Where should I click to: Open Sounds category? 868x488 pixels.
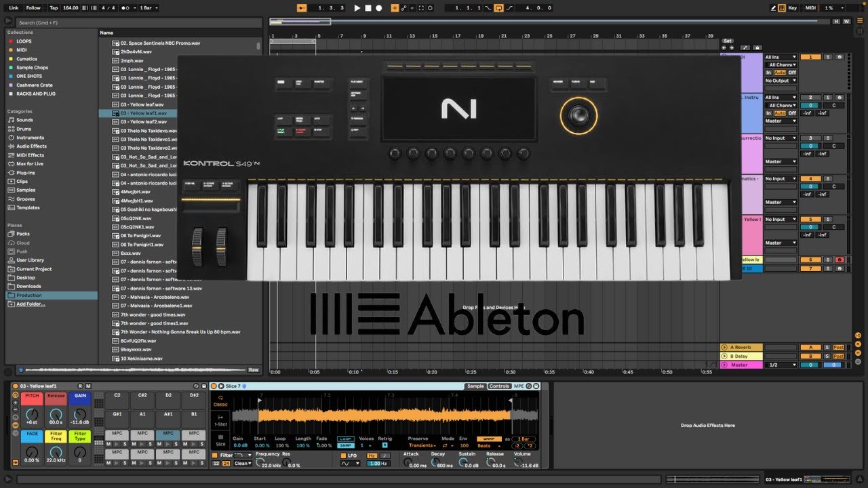(24, 120)
